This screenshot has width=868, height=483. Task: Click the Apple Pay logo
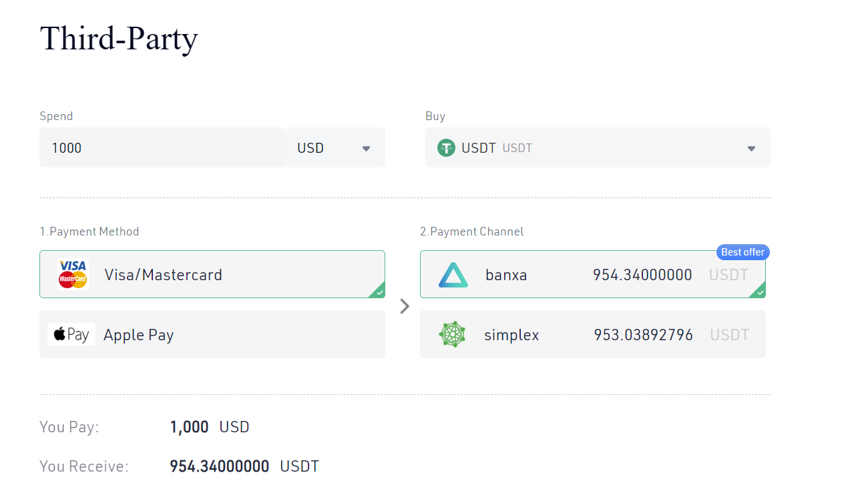71,334
